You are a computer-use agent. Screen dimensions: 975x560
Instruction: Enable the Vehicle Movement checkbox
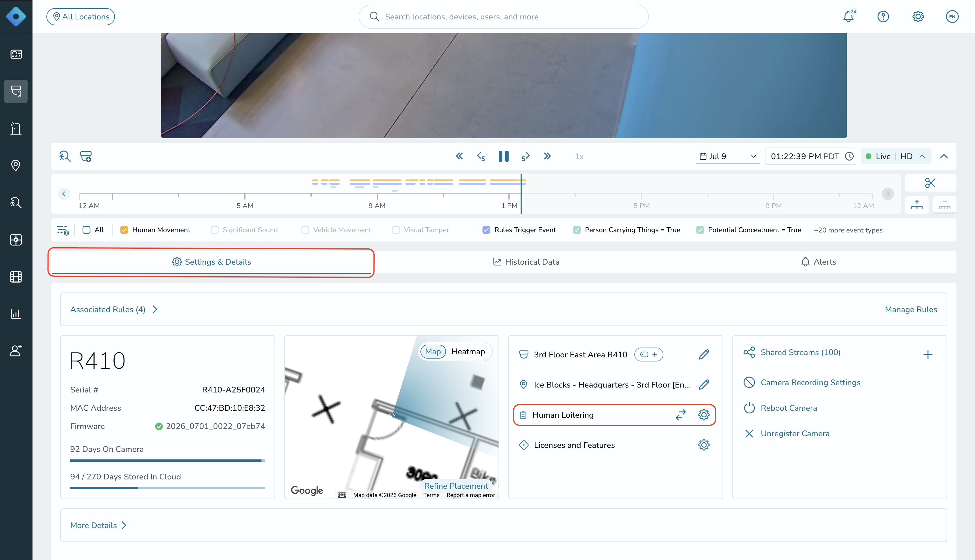coord(305,230)
